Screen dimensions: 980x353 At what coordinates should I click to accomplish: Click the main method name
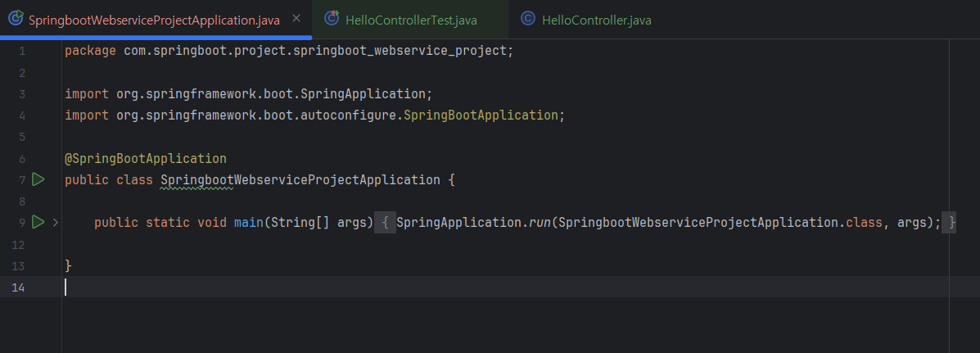[x=249, y=223]
